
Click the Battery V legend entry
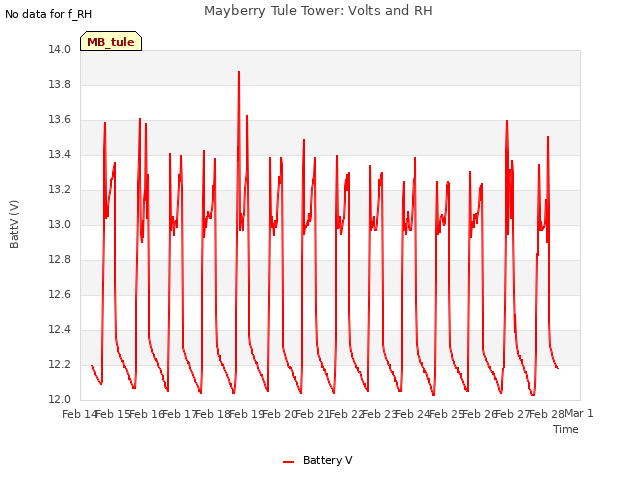(x=317, y=460)
